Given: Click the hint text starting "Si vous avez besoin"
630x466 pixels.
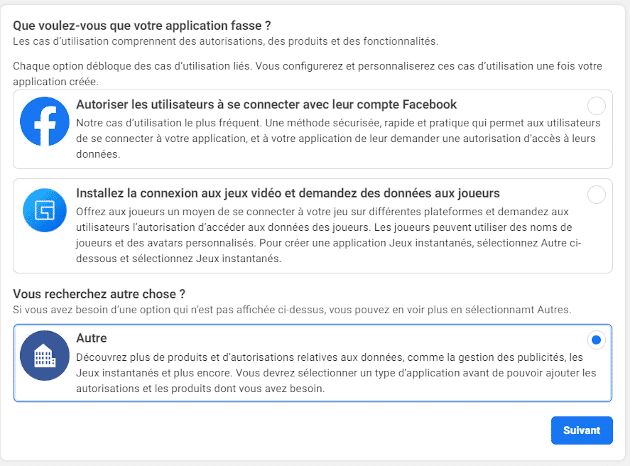Looking at the screenshot, I should click(x=290, y=310).
